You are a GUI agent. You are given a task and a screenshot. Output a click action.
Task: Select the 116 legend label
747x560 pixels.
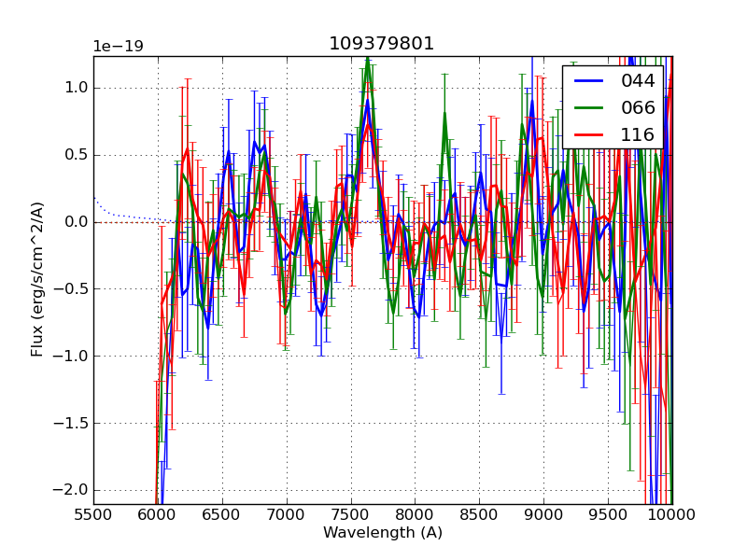pyautogui.click(x=638, y=134)
